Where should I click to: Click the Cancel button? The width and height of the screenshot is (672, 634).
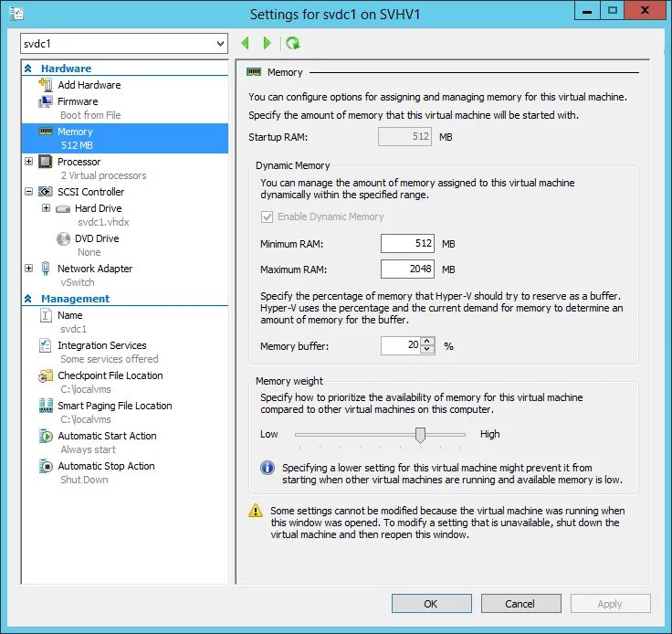click(x=520, y=604)
